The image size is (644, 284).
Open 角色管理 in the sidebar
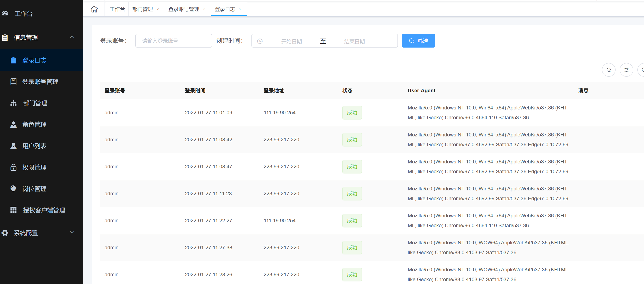41,124
